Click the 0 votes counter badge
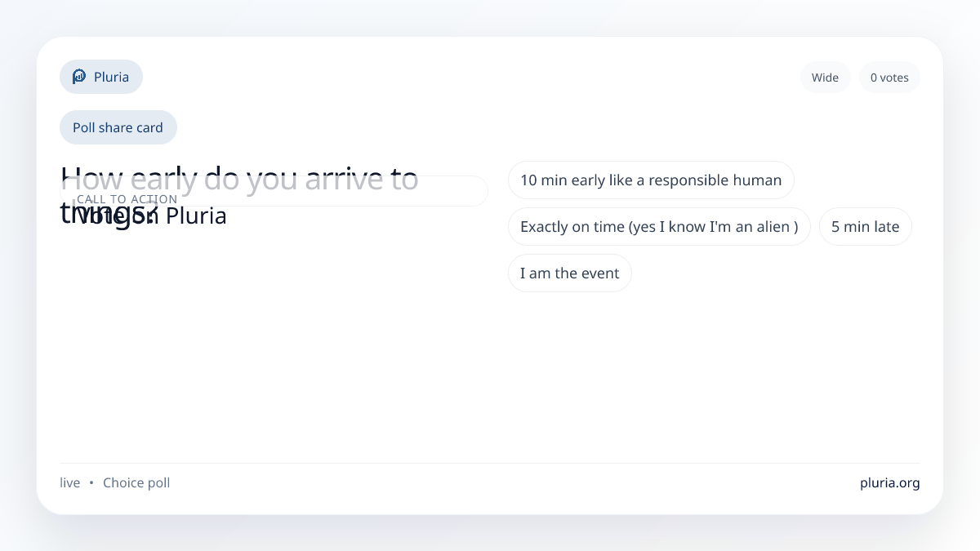980x551 pixels. pos(889,78)
